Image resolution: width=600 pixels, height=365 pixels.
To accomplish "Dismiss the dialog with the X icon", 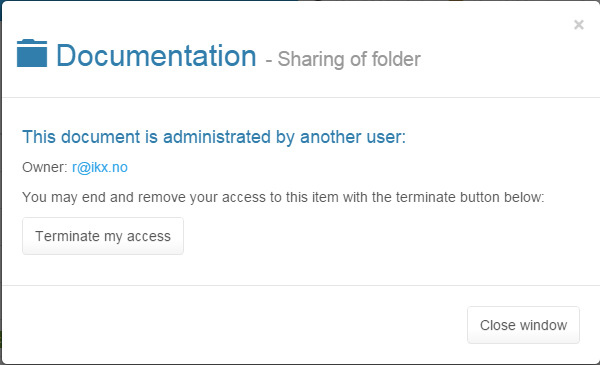I will coord(579,25).
